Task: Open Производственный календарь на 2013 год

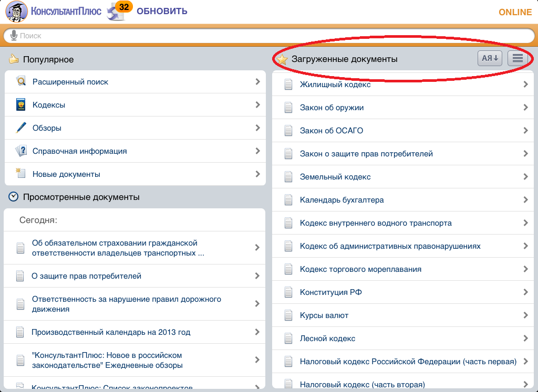Action: pos(111,332)
